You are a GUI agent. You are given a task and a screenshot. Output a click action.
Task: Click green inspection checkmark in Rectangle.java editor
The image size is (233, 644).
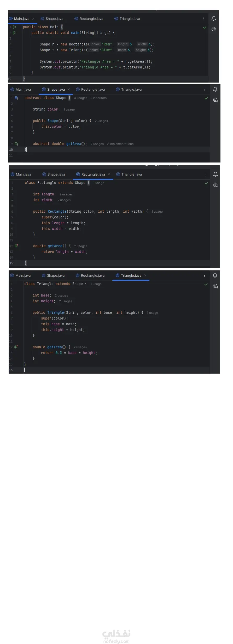point(207,183)
